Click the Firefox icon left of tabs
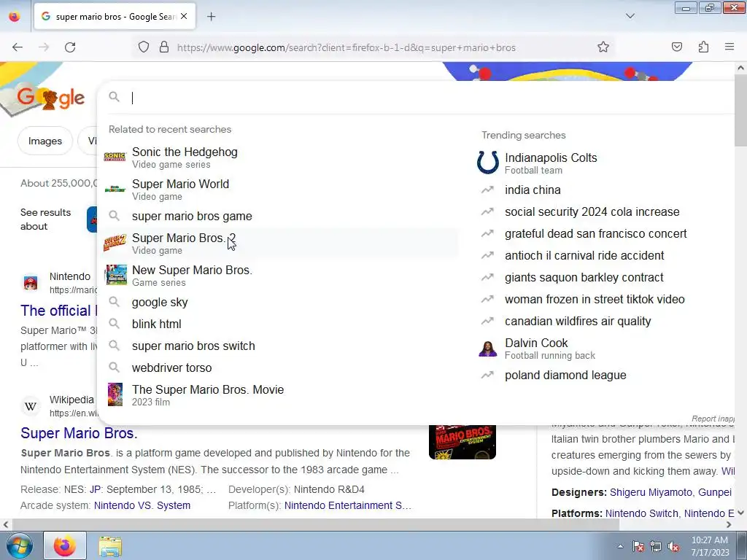This screenshot has height=560, width=747. point(15,17)
